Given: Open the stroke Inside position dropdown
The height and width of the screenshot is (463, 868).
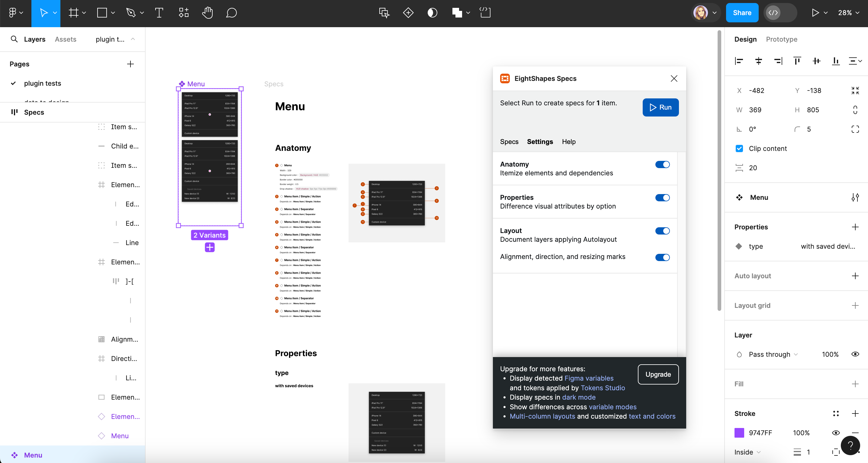Looking at the screenshot, I should 747,452.
